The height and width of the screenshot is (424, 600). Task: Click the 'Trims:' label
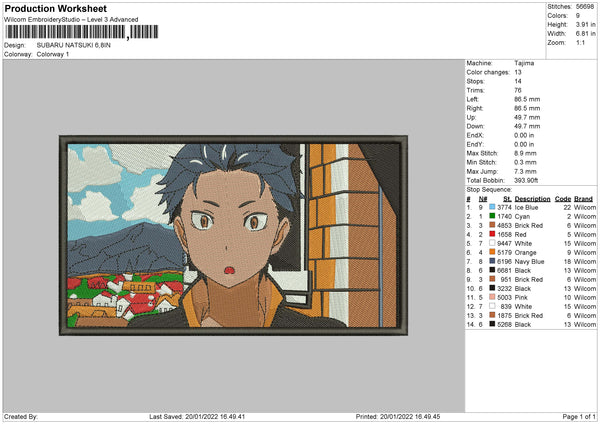coord(476,90)
